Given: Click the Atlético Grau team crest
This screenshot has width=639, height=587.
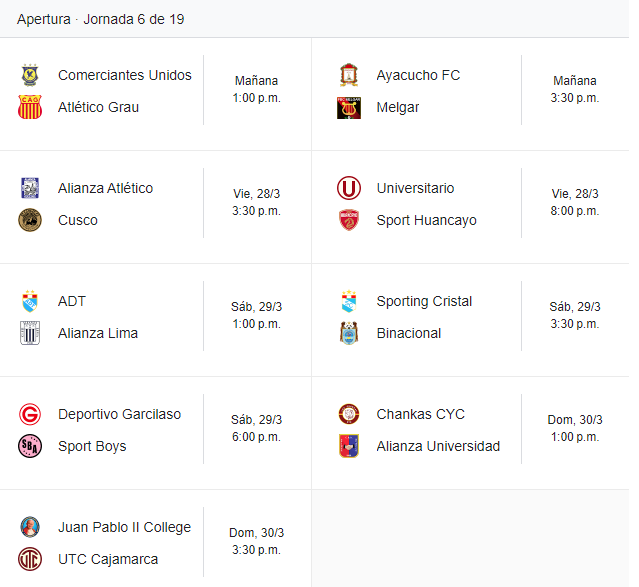Looking at the screenshot, I should (30, 107).
